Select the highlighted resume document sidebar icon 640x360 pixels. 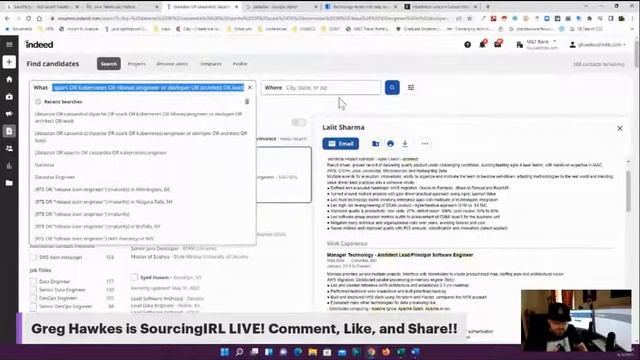point(9,131)
